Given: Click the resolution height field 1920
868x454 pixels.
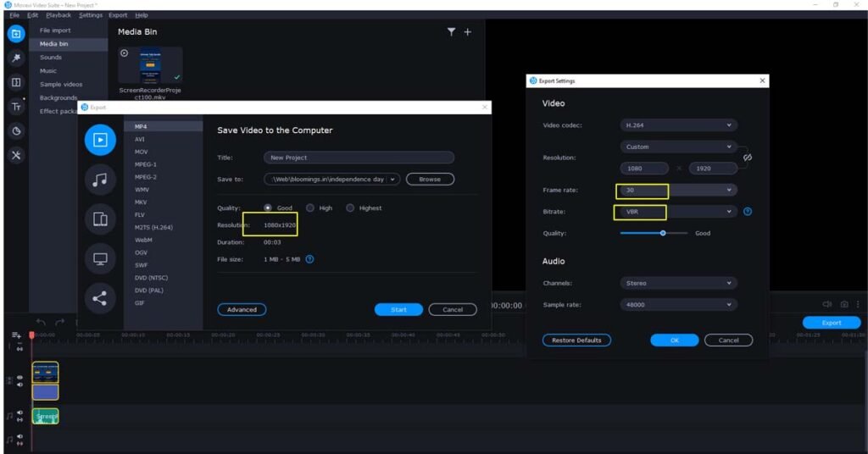Looking at the screenshot, I should point(713,168).
